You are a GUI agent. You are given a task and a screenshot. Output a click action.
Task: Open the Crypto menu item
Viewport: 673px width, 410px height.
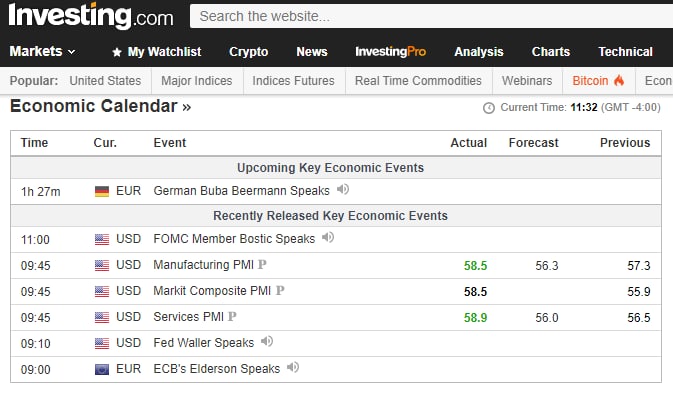point(249,52)
